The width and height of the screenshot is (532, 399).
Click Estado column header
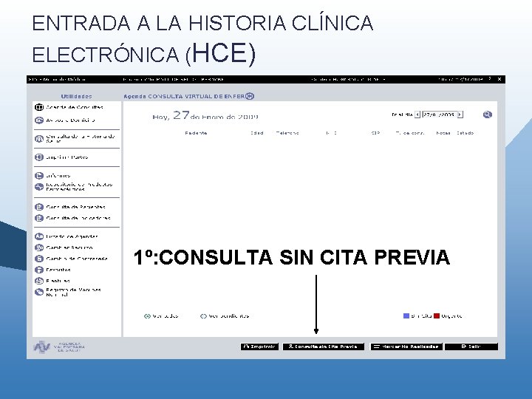465,133
